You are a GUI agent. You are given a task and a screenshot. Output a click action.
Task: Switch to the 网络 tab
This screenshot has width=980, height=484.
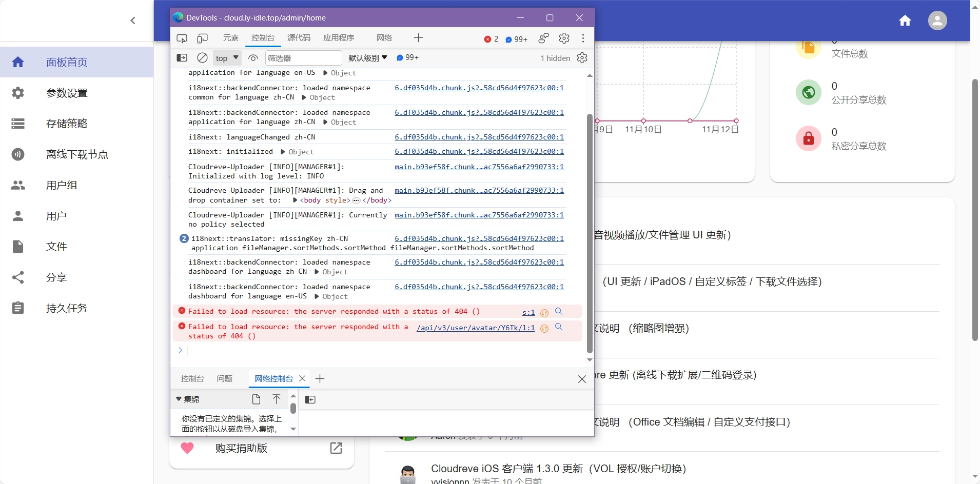tap(384, 38)
